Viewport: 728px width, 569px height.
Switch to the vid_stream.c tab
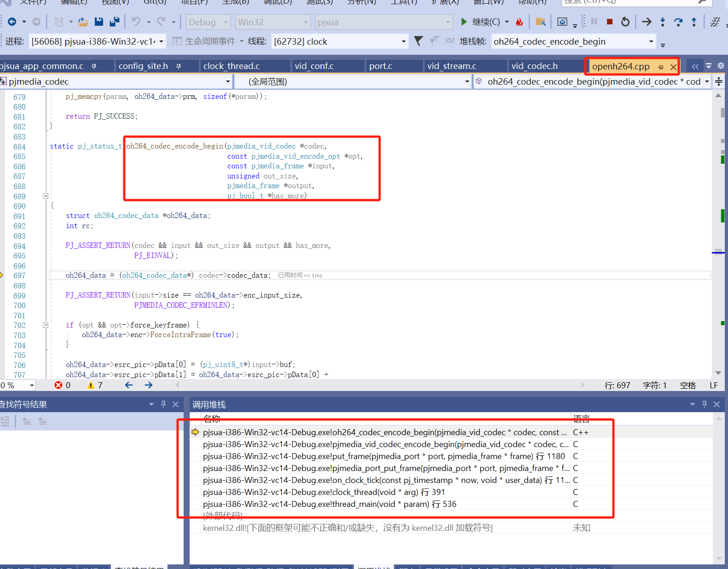point(451,66)
